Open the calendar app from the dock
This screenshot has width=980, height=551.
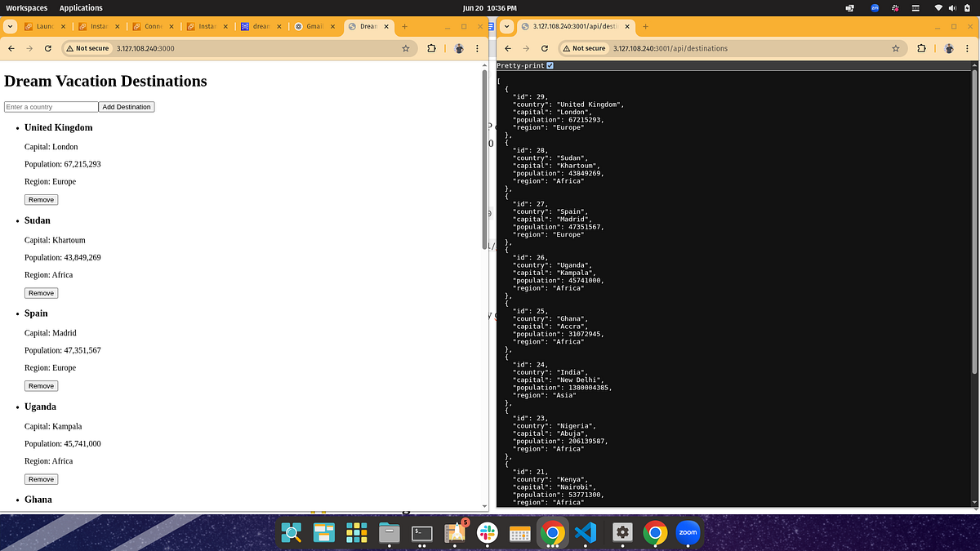point(519,533)
